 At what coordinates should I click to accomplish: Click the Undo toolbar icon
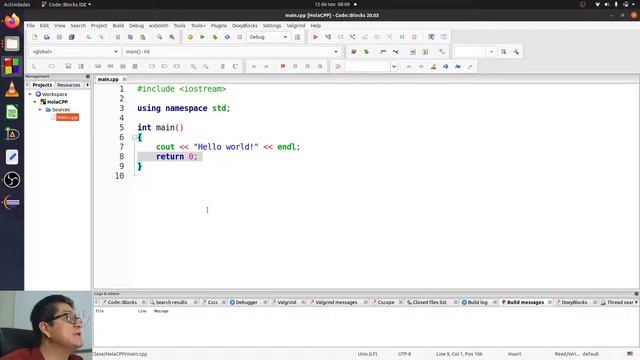pos(89,37)
